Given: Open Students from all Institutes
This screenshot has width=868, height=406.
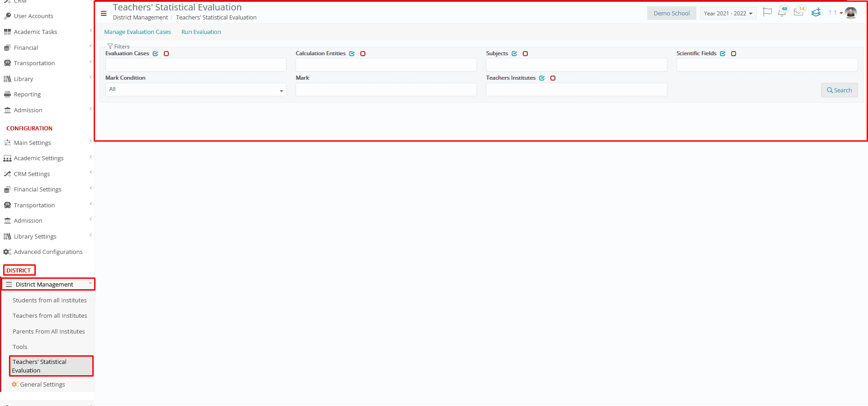Looking at the screenshot, I should click(x=50, y=300).
